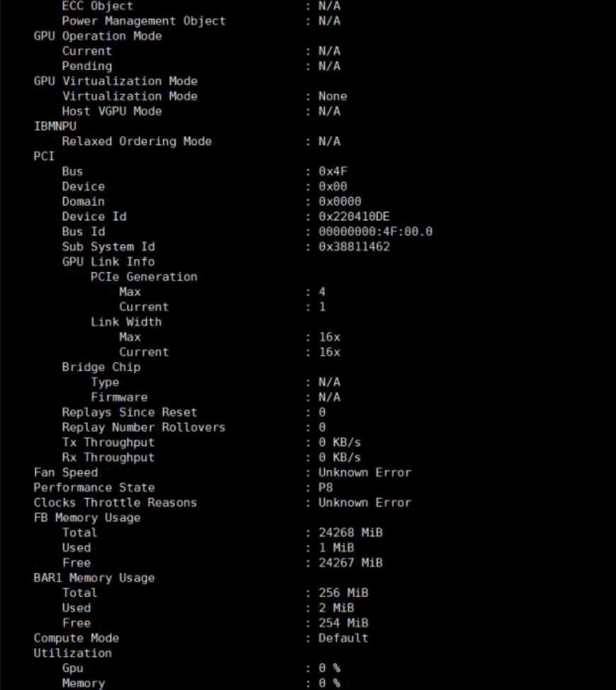Click the "GPU Virtualization Mode" heading
The image size is (616, 690).
tap(115, 81)
